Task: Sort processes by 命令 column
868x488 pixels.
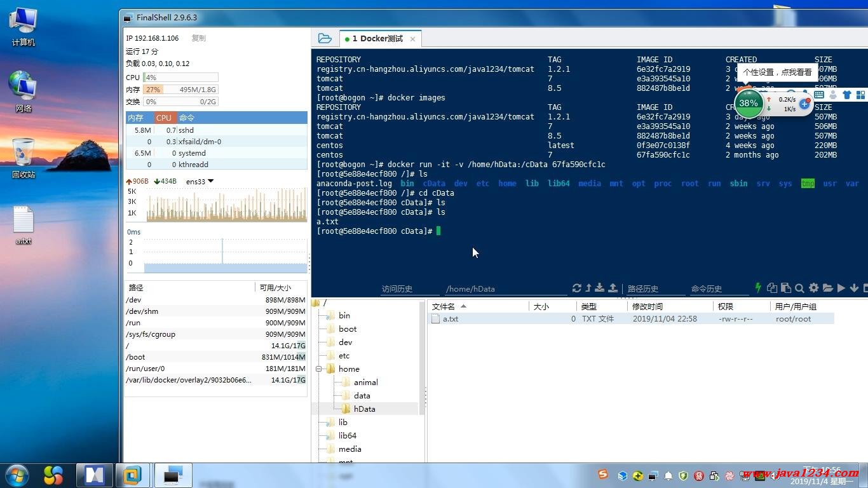Action: tap(242, 118)
